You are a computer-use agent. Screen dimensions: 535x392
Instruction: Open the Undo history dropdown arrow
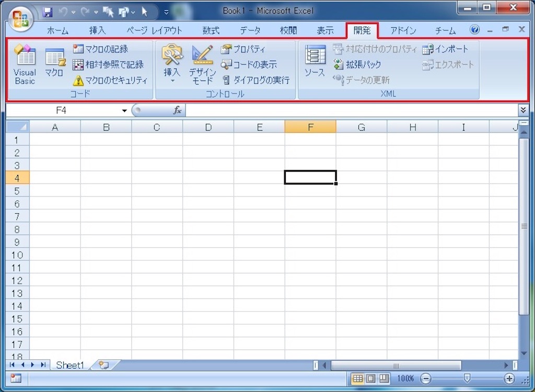point(73,13)
